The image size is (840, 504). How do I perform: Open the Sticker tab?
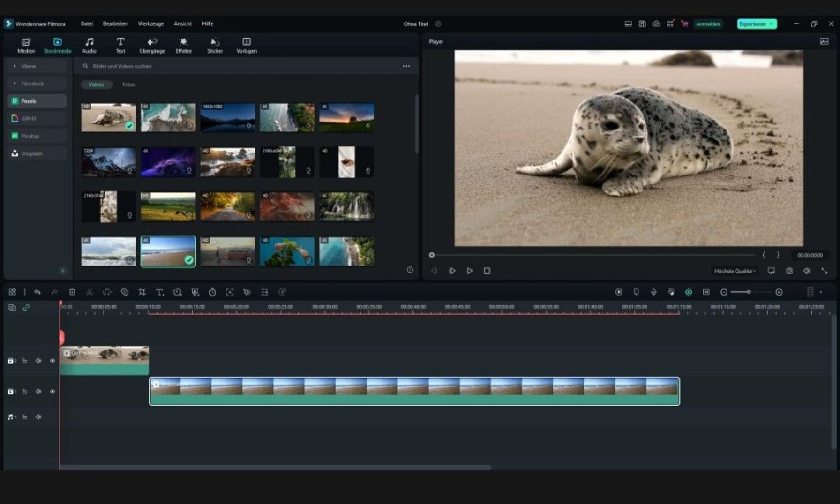tap(215, 46)
